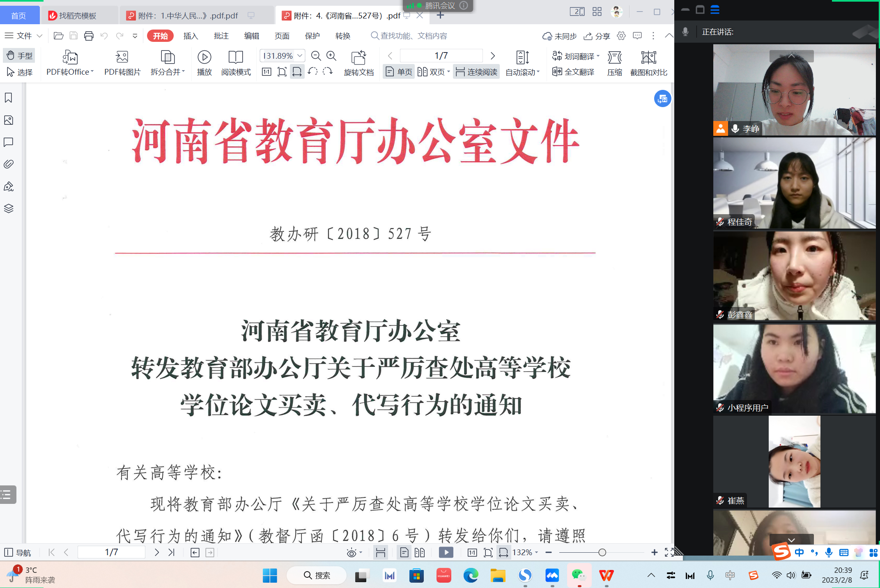Open 自动滚动 auto scroll menu
Image resolution: width=880 pixels, height=588 pixels.
(522, 64)
